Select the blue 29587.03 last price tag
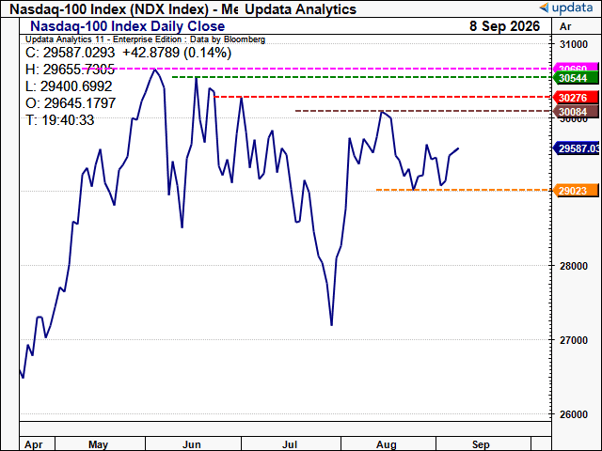The width and height of the screenshot is (602, 451). [x=576, y=148]
